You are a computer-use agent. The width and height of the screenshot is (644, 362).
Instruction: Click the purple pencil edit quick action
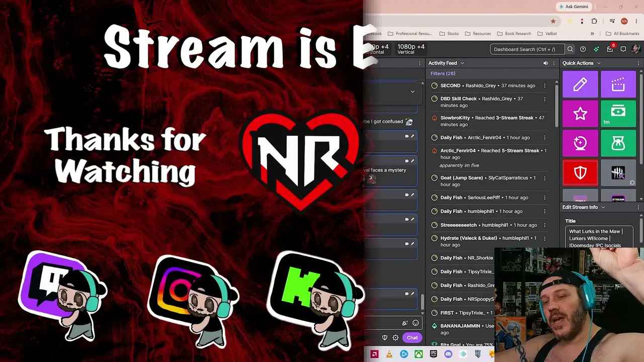tap(580, 84)
